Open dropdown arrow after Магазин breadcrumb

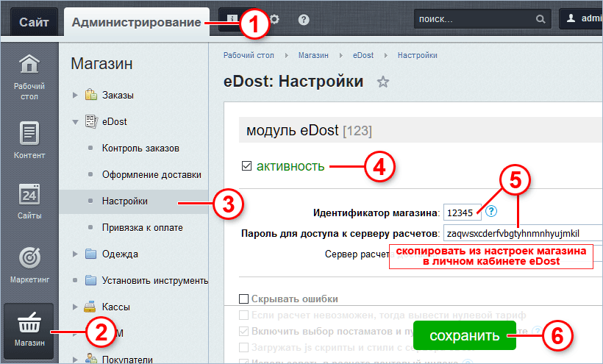coord(341,55)
